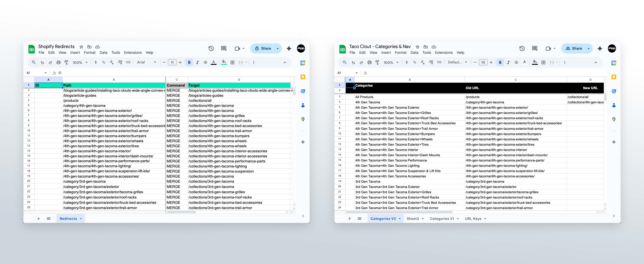Switch to Sheet3 tab in Taco Clout
The height and width of the screenshot is (264, 644).
click(413, 219)
